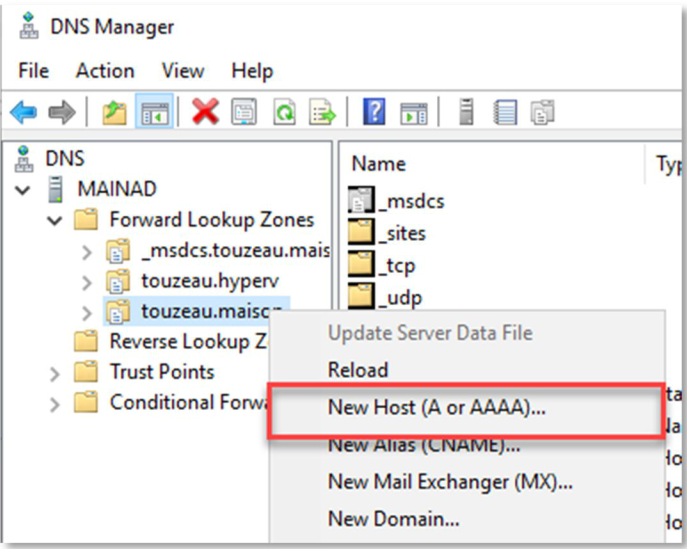The image size is (687, 549).
Task: Open the View menu
Action: (x=183, y=71)
